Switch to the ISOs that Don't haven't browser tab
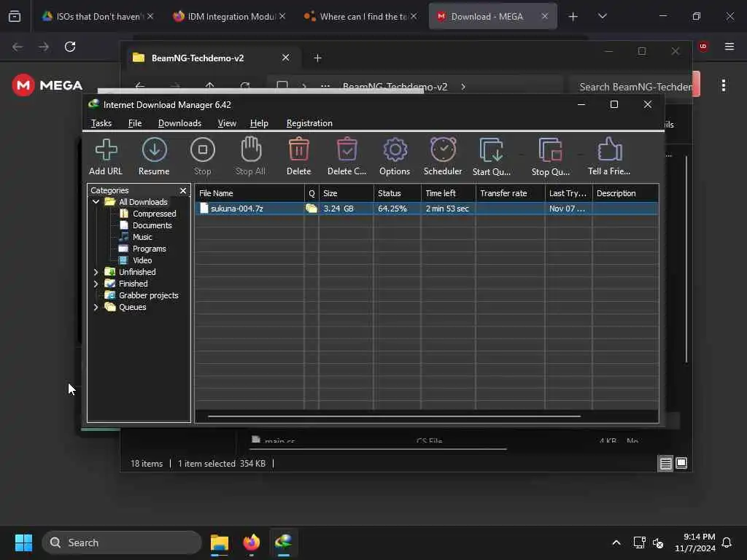 98,16
